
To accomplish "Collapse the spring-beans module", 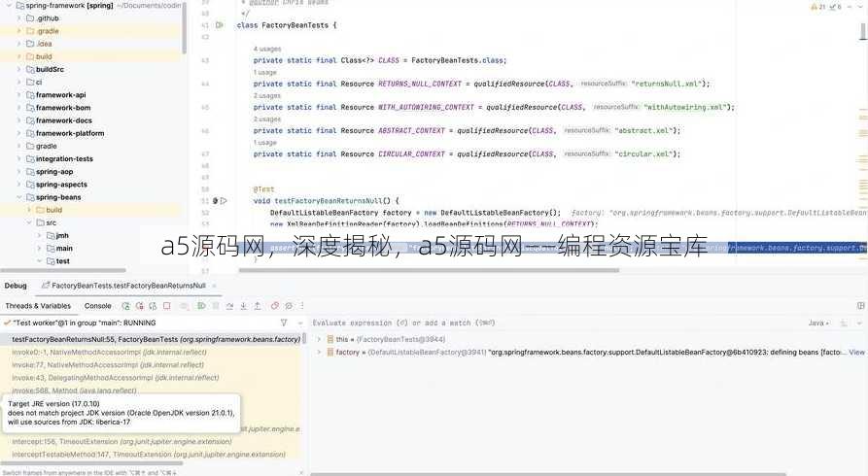I will pos(18,197).
